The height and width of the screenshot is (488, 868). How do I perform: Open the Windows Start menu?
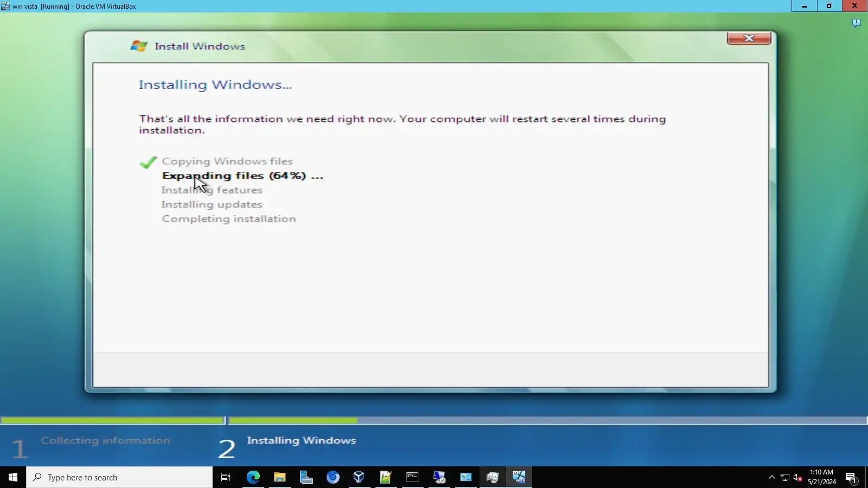tap(13, 477)
